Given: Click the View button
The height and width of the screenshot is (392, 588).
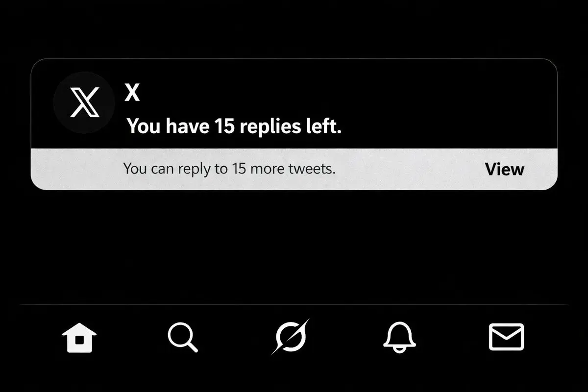Looking at the screenshot, I should (505, 169).
